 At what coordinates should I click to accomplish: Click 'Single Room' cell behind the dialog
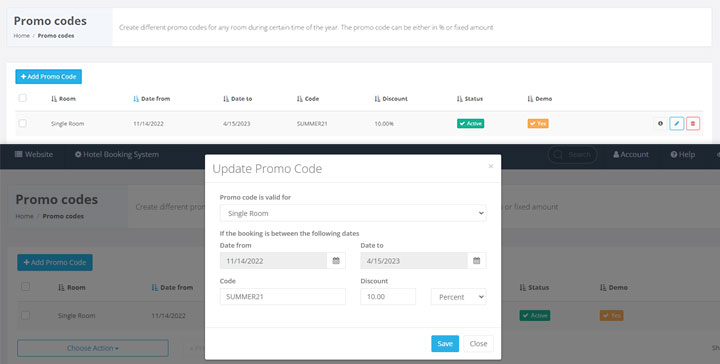[77, 316]
